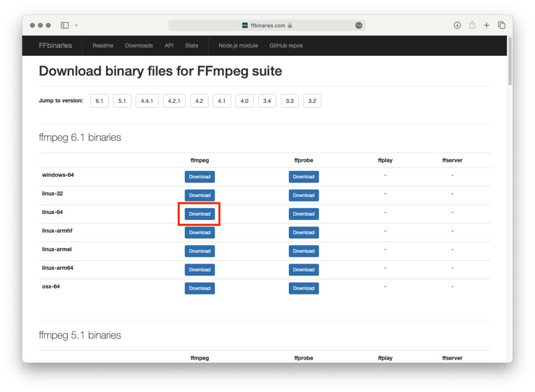This screenshot has width=535, height=392.
Task: Click the FFbinaries brand logo
Action: coord(55,45)
